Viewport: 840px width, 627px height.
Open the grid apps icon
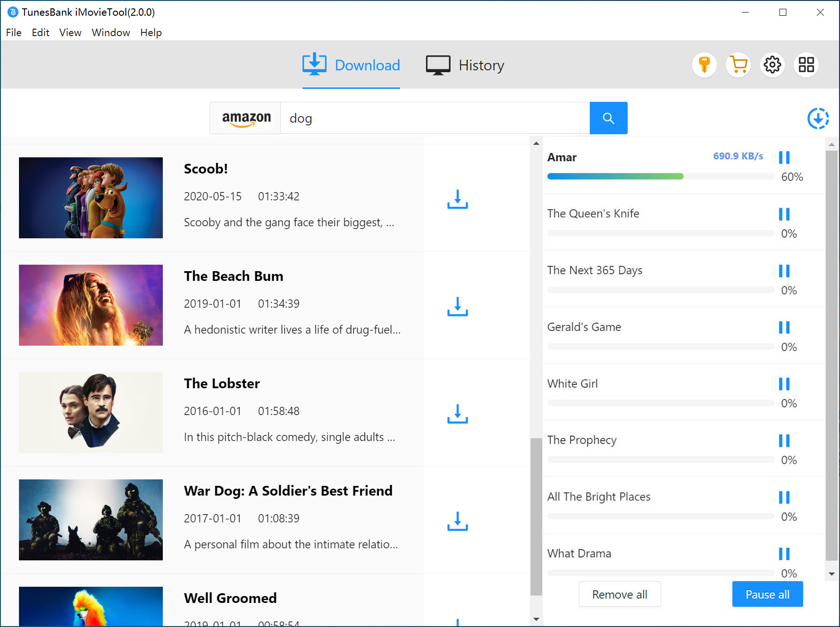click(806, 65)
